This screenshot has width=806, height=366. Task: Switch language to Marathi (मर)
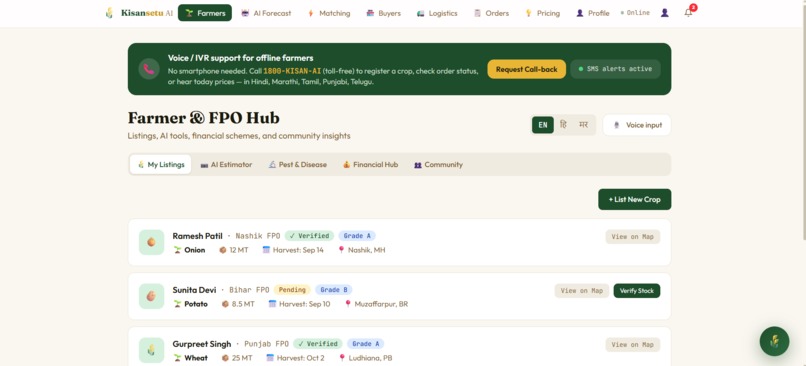point(583,125)
